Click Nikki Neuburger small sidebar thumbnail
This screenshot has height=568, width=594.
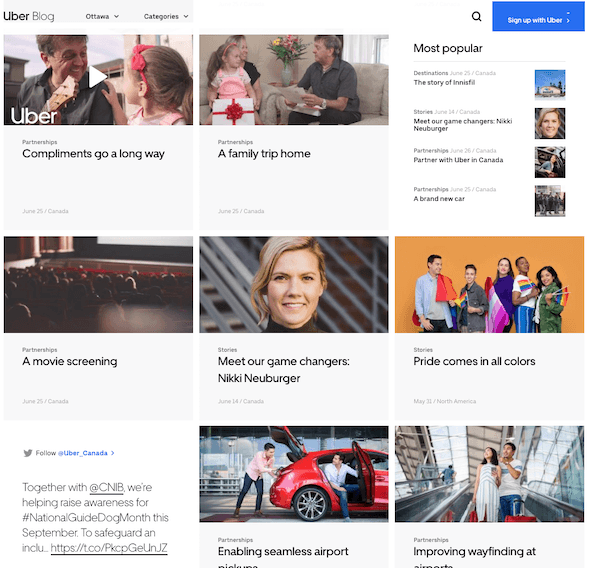click(x=550, y=124)
